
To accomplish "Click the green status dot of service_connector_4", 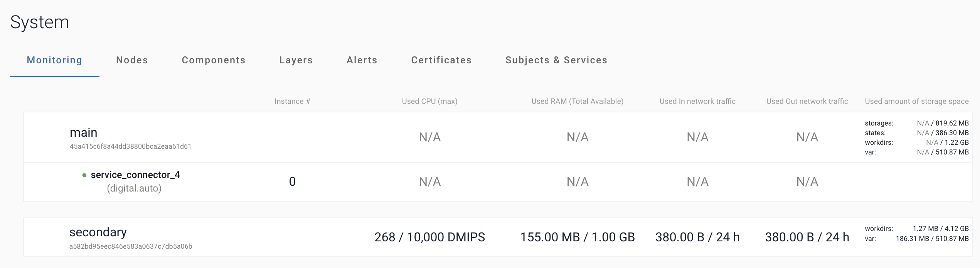I will [x=84, y=175].
